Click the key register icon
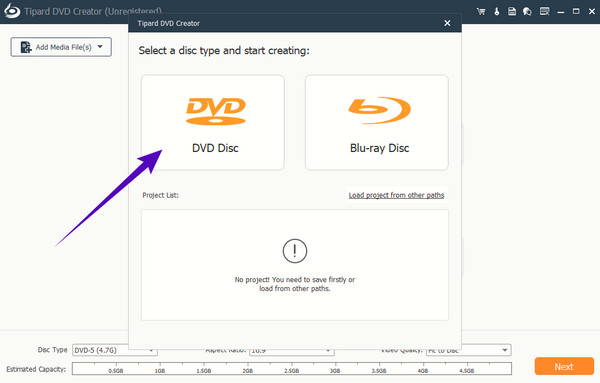This screenshot has height=383, width=600. 497,11
